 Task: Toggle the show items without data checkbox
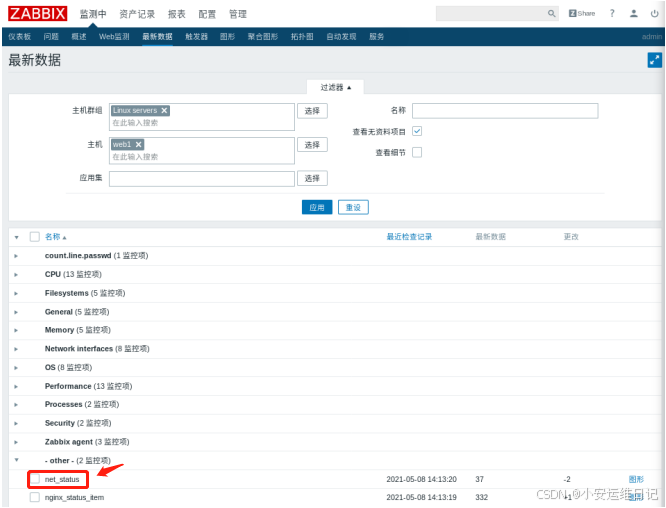(417, 131)
